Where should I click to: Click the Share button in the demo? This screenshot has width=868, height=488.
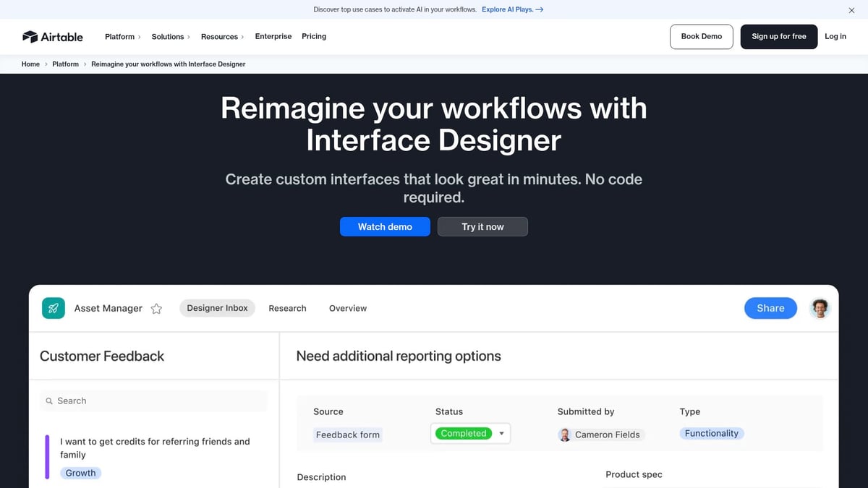click(770, 308)
